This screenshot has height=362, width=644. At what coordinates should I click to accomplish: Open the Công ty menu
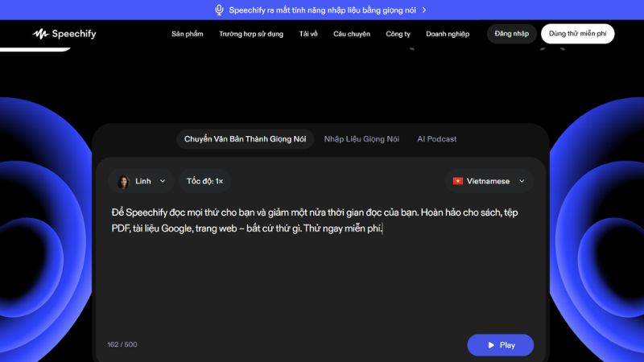click(398, 34)
